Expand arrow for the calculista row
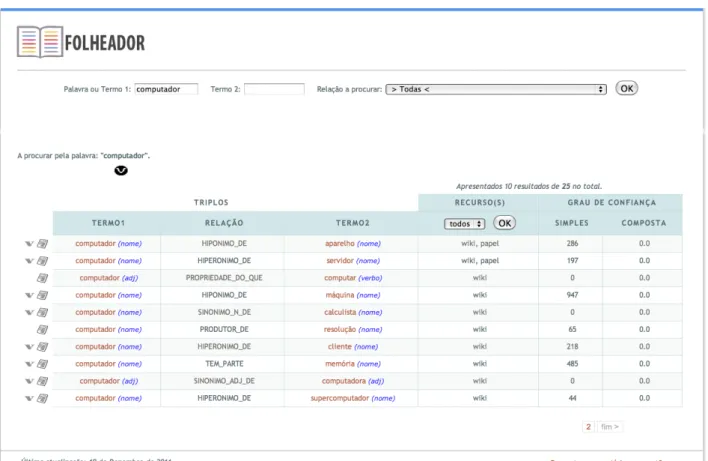Screen dimensions: 708x461 [29, 312]
